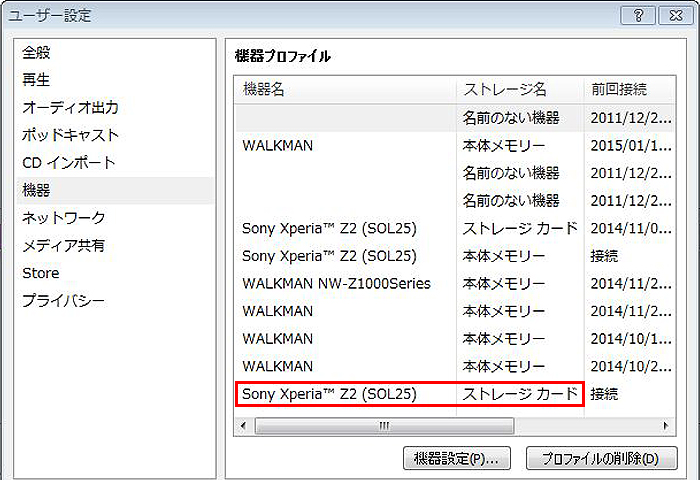Sort by ストレージ名 column header

pos(520,90)
